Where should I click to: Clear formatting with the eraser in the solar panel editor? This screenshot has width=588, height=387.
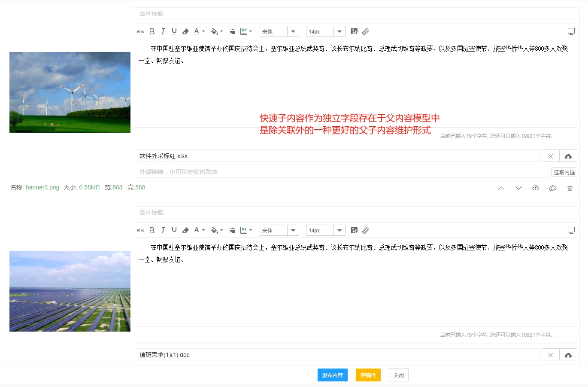click(x=185, y=230)
